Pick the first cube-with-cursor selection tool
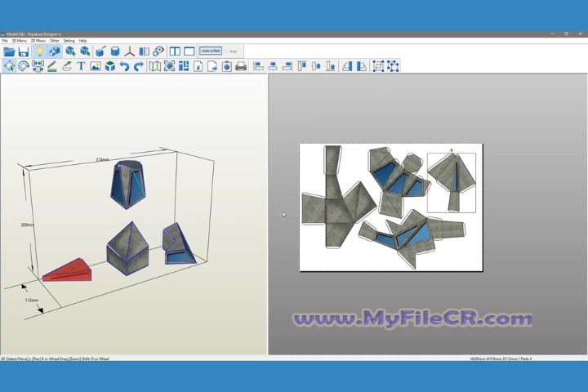Image resolution: width=588 pixels, height=392 pixels. click(70, 51)
